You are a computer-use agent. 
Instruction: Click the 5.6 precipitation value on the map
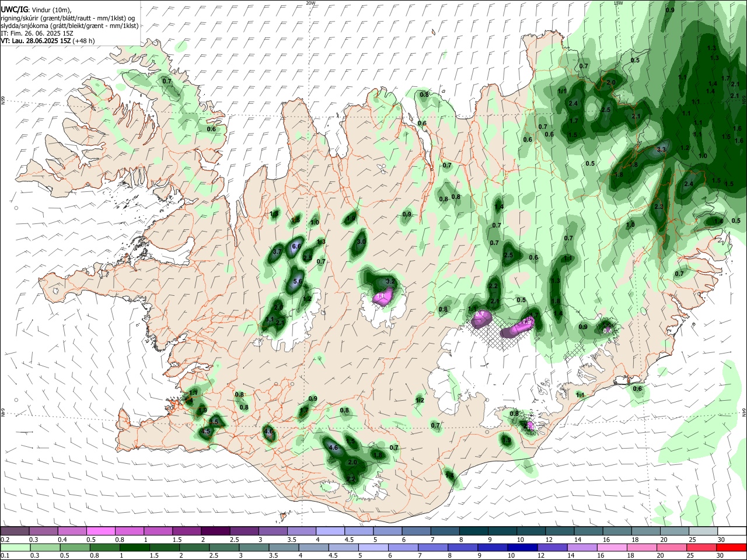click(x=297, y=281)
